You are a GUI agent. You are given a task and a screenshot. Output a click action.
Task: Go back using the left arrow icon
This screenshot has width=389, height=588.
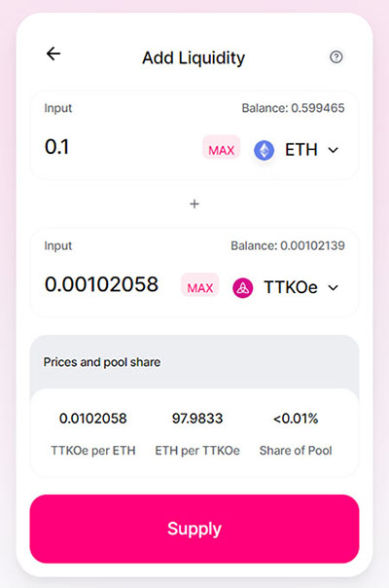click(53, 54)
